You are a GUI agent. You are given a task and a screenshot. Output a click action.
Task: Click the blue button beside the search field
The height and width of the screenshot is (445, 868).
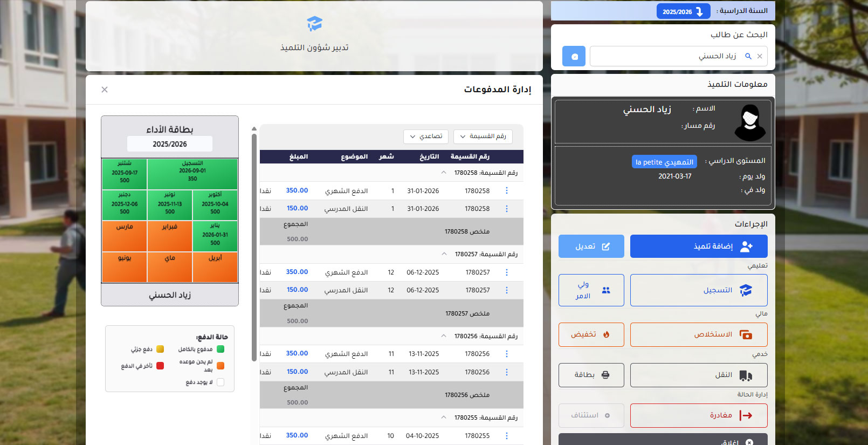(x=574, y=56)
